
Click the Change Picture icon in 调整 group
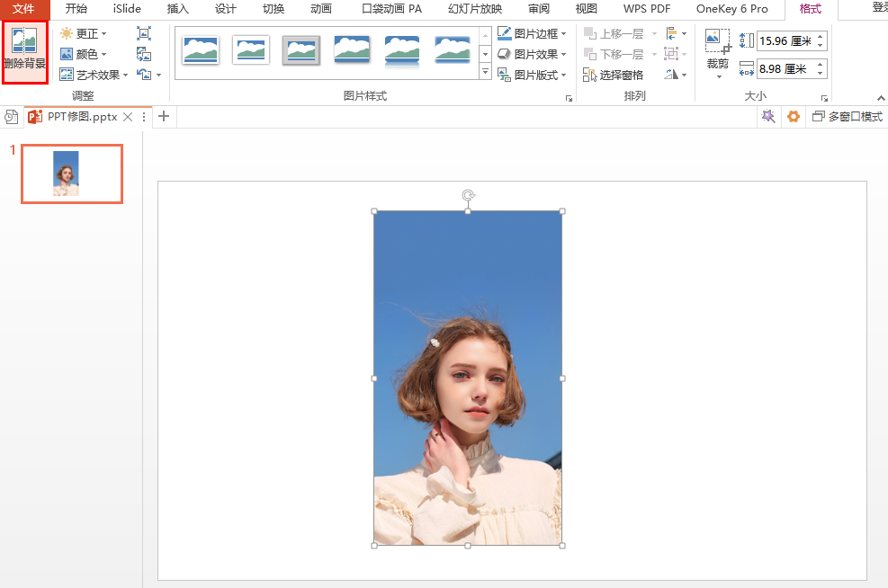click(144, 54)
